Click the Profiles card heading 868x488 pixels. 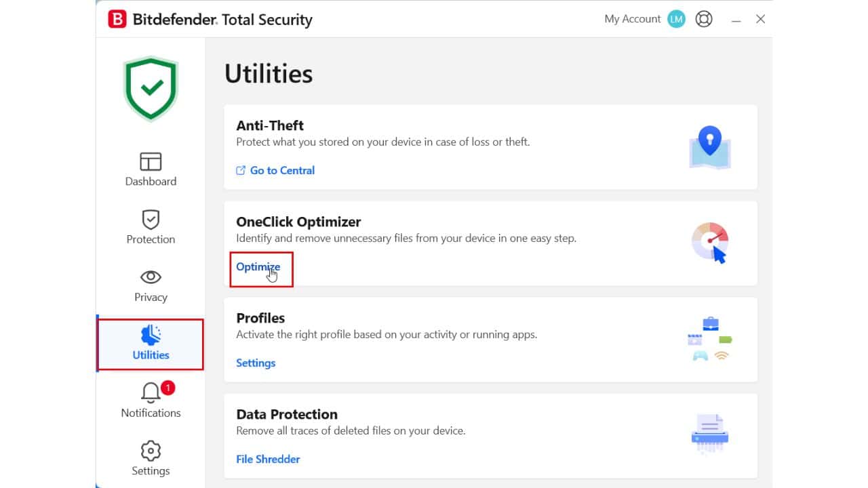tap(260, 318)
